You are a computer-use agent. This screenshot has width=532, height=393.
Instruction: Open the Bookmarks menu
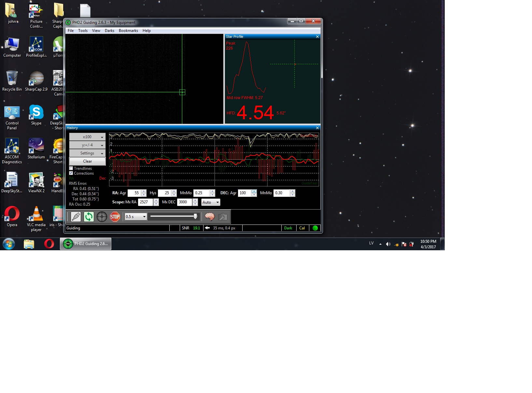pyautogui.click(x=128, y=31)
